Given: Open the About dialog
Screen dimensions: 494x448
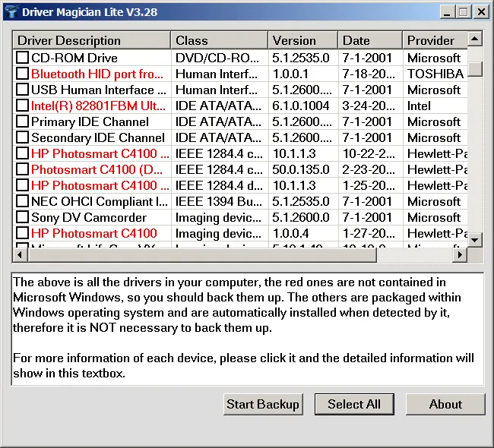Looking at the screenshot, I should click(x=445, y=404).
